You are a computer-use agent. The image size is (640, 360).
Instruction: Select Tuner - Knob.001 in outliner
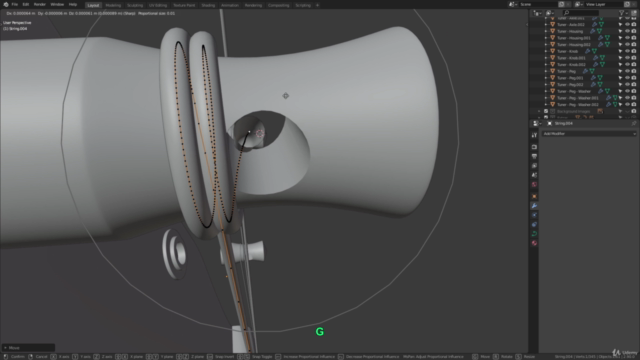571,58
